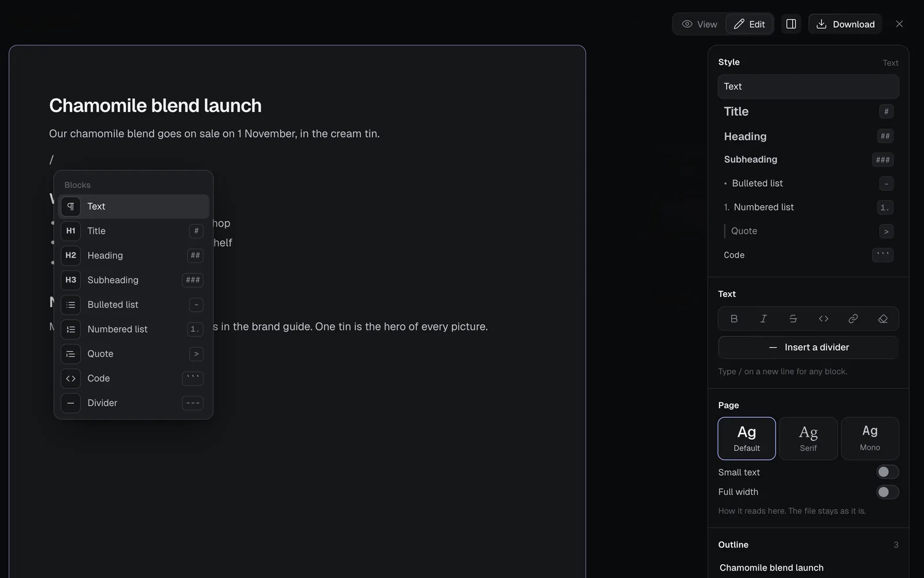Switch to Edit mode

(x=749, y=24)
